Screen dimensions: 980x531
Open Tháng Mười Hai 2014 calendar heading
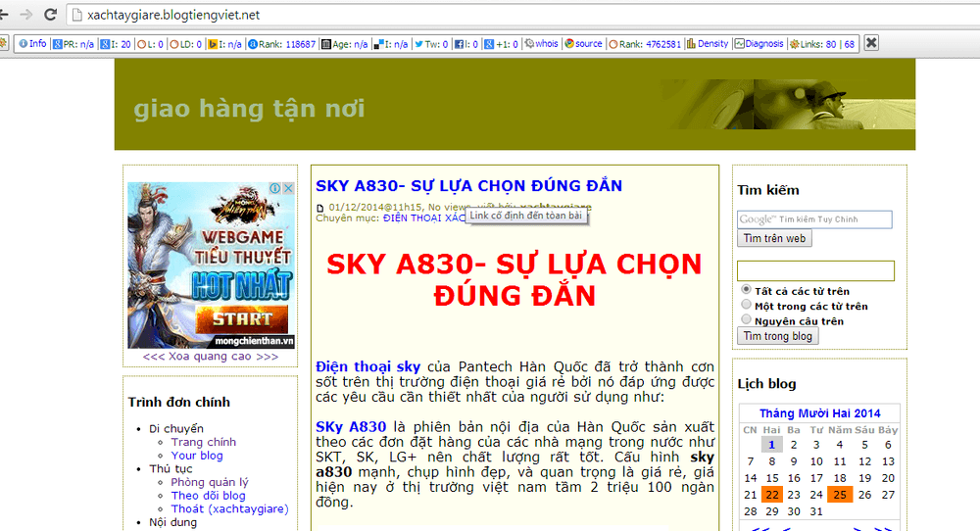(x=819, y=413)
